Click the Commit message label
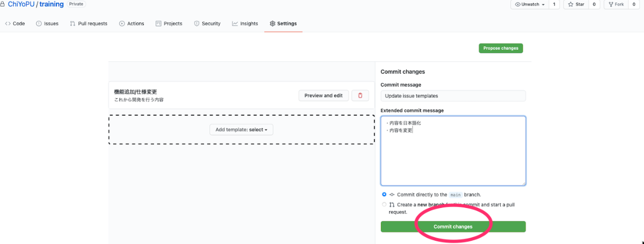The image size is (644, 244). 401,84
